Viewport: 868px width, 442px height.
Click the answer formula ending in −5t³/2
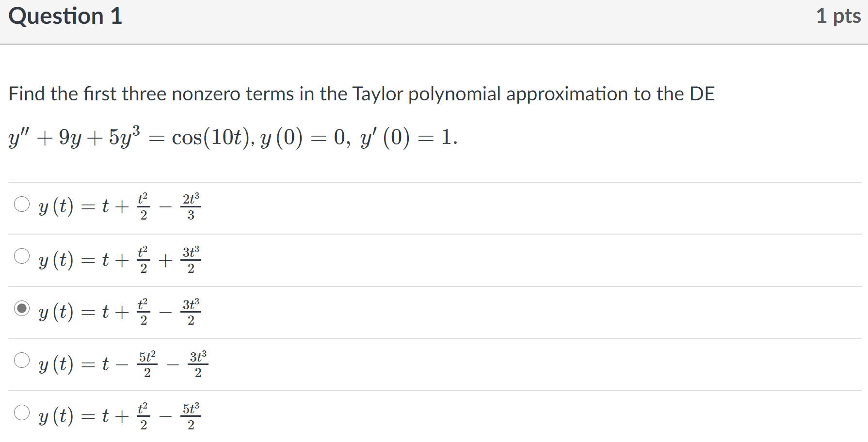point(120,416)
